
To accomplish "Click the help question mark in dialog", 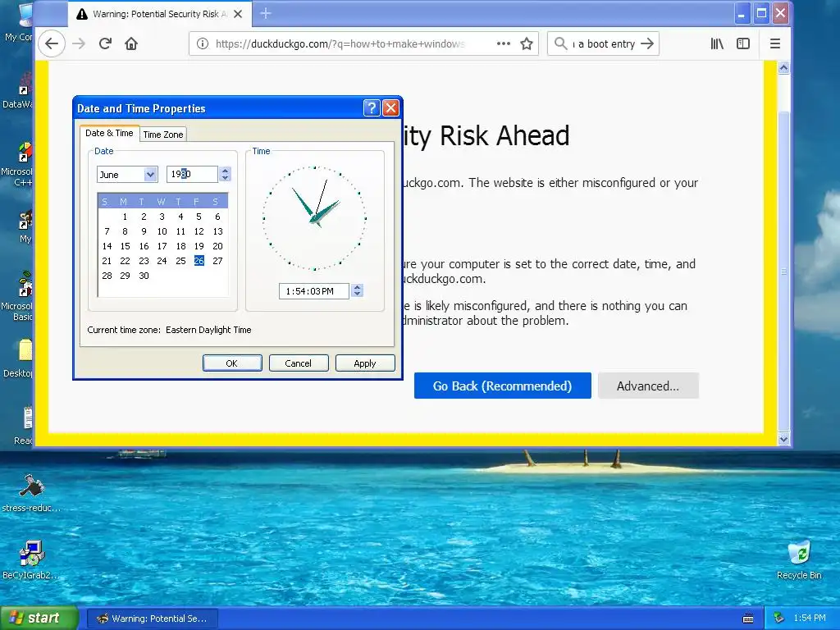I will point(372,108).
